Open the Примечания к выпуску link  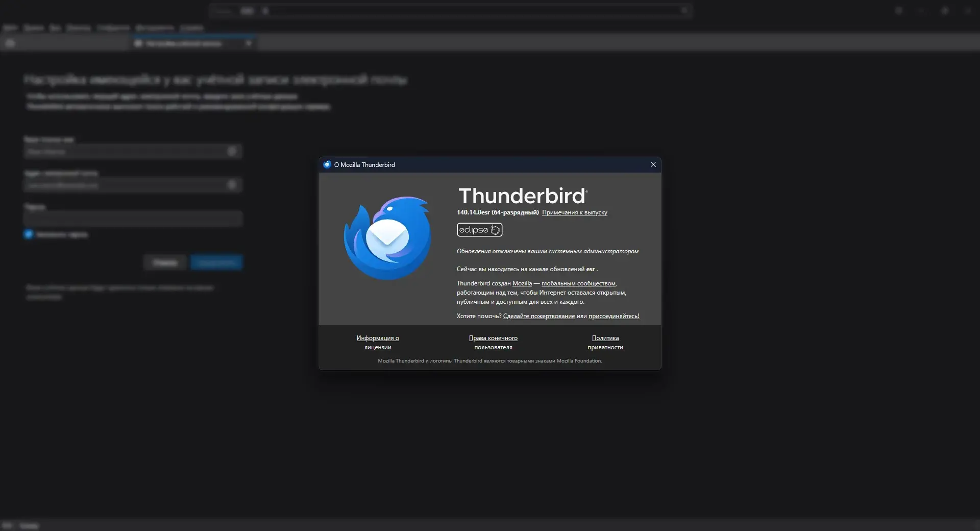point(574,212)
